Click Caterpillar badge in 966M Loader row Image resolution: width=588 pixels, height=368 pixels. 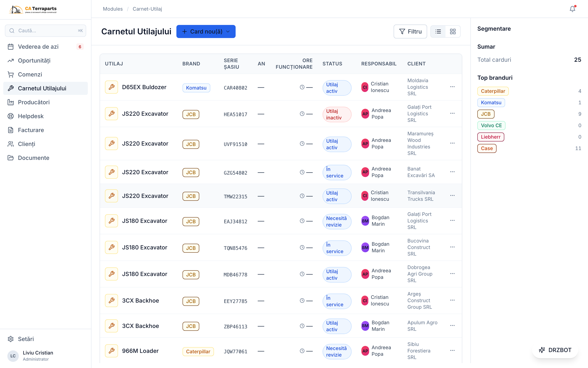(x=198, y=352)
